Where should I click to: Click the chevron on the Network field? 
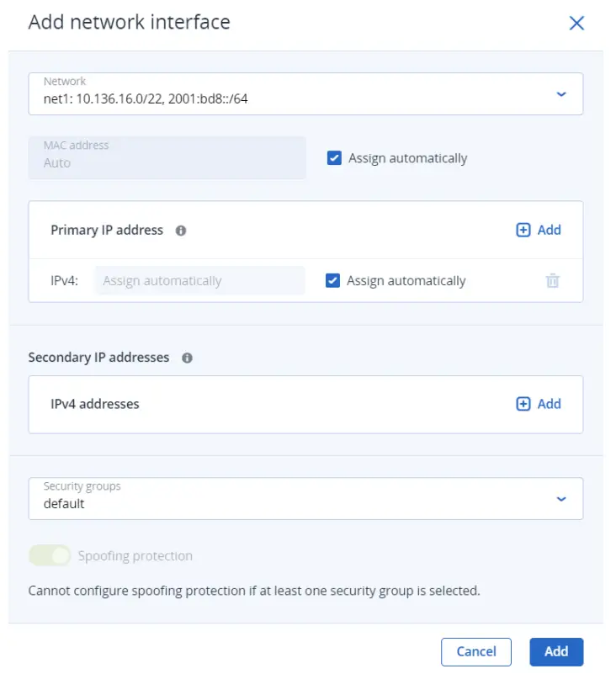tap(561, 93)
